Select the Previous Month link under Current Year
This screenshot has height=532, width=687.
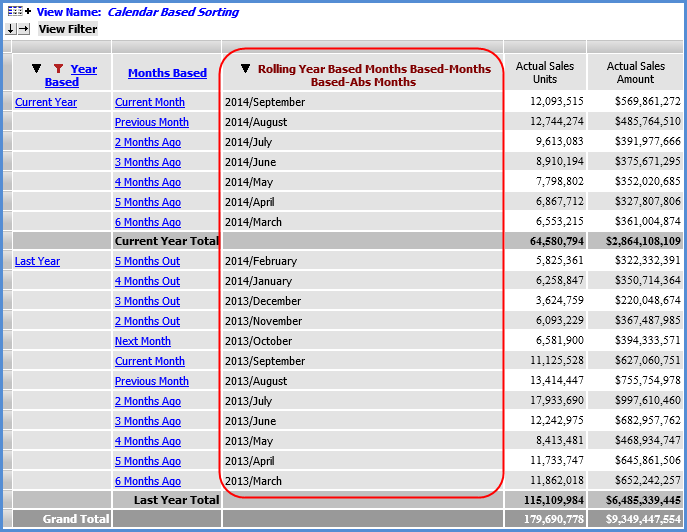151,122
